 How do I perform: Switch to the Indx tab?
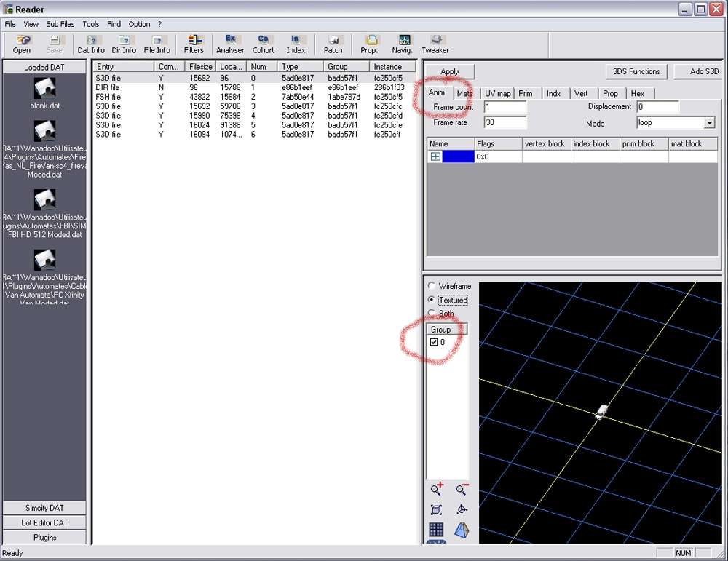553,93
